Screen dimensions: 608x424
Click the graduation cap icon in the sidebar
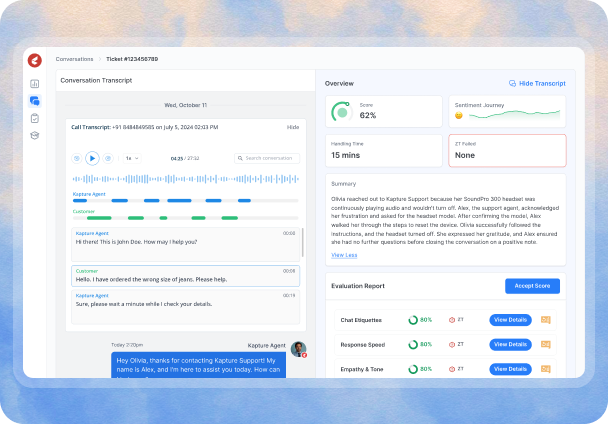[35, 135]
